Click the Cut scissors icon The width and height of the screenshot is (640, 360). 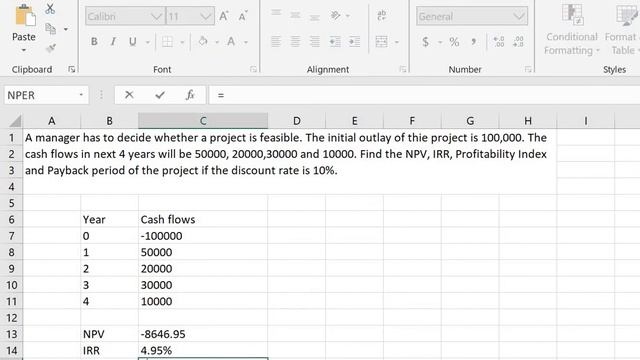[50, 9]
